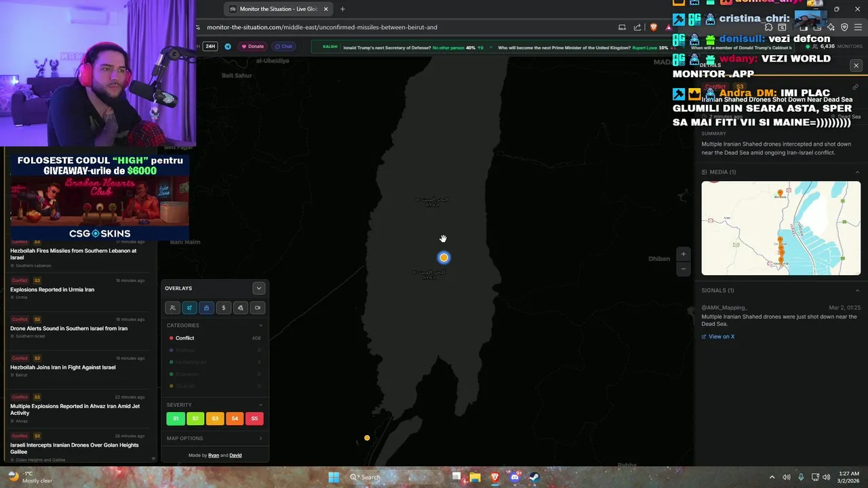Open Drone Alerts Sound in Southern Israel event
Screen dimensions: 868x488
tap(77, 328)
